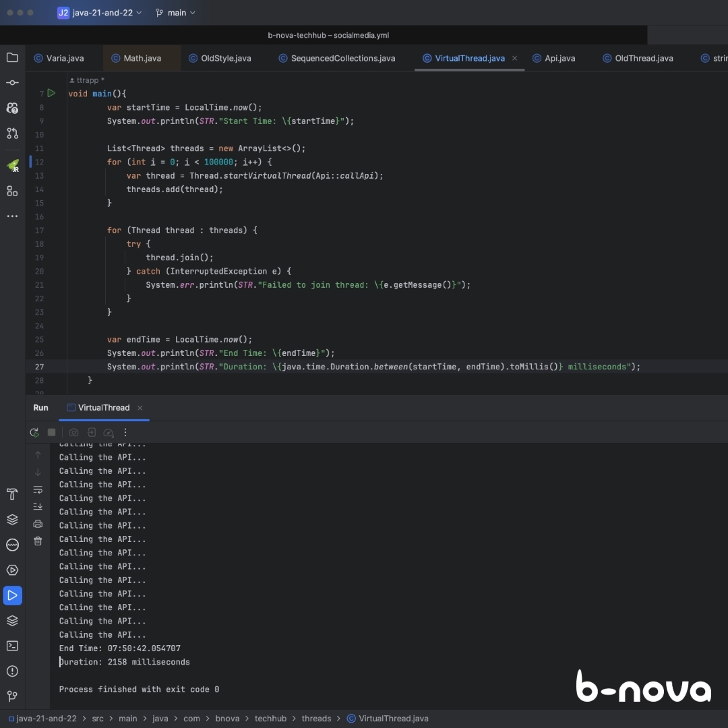Open the Git tool window icon
728x728 pixels.
[13, 696]
